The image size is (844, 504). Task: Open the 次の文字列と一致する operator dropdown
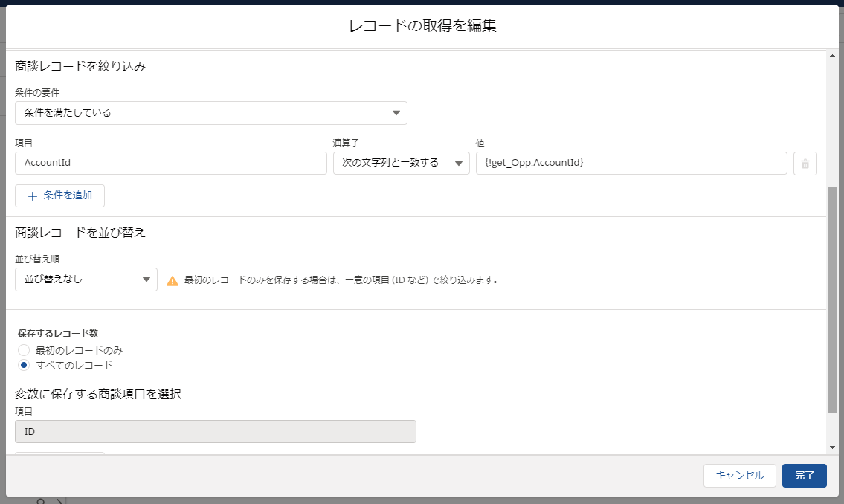tap(401, 163)
